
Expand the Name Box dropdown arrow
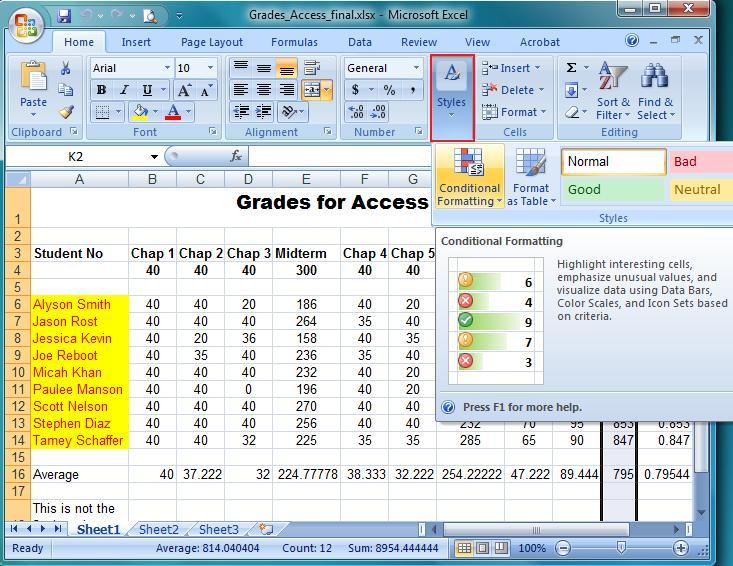pos(154,156)
